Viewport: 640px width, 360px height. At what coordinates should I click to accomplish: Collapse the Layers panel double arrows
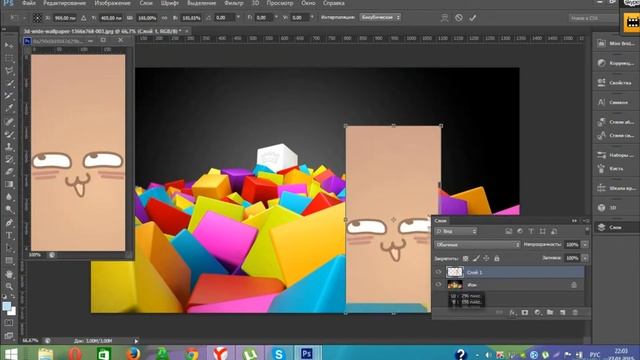coord(575,221)
